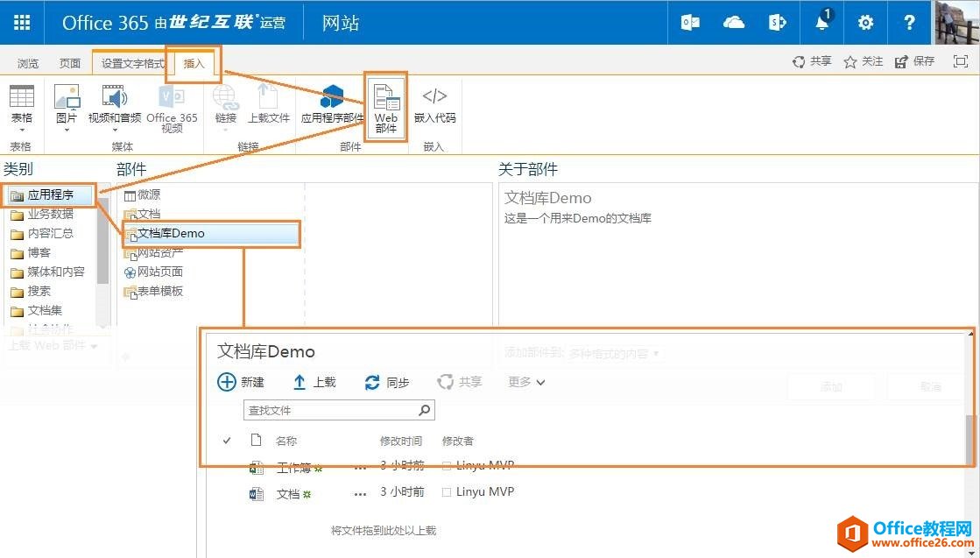This screenshot has width=980, height=558.
Task: Select the 微源 web part
Action: 143,195
